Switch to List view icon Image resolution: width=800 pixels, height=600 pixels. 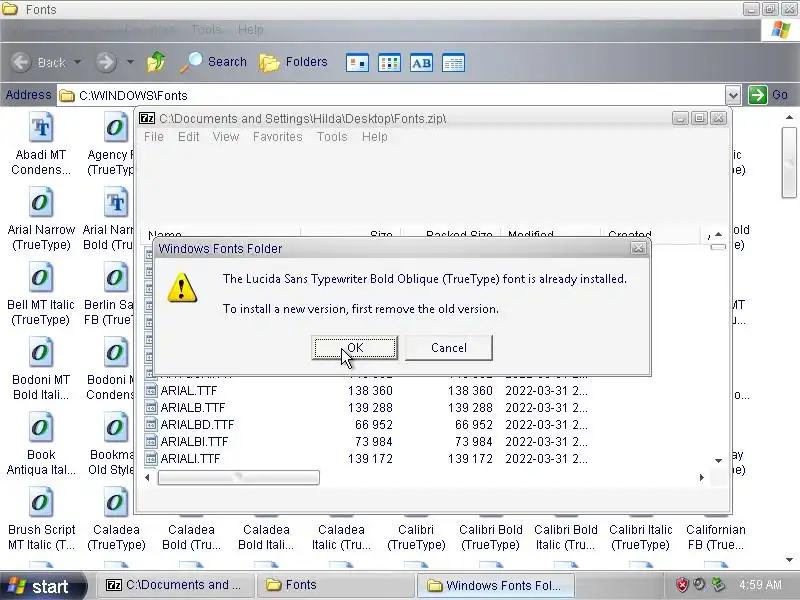click(x=389, y=63)
